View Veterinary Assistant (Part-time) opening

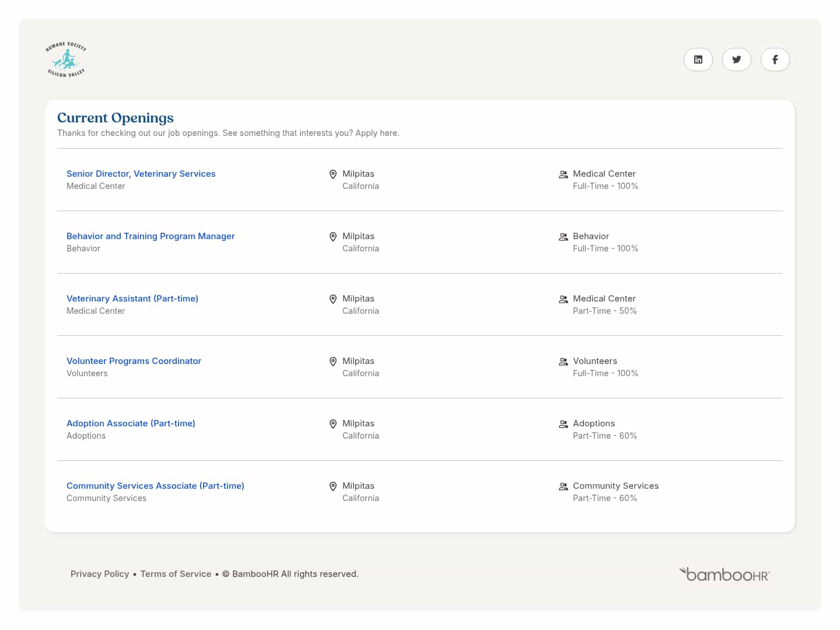pos(132,299)
